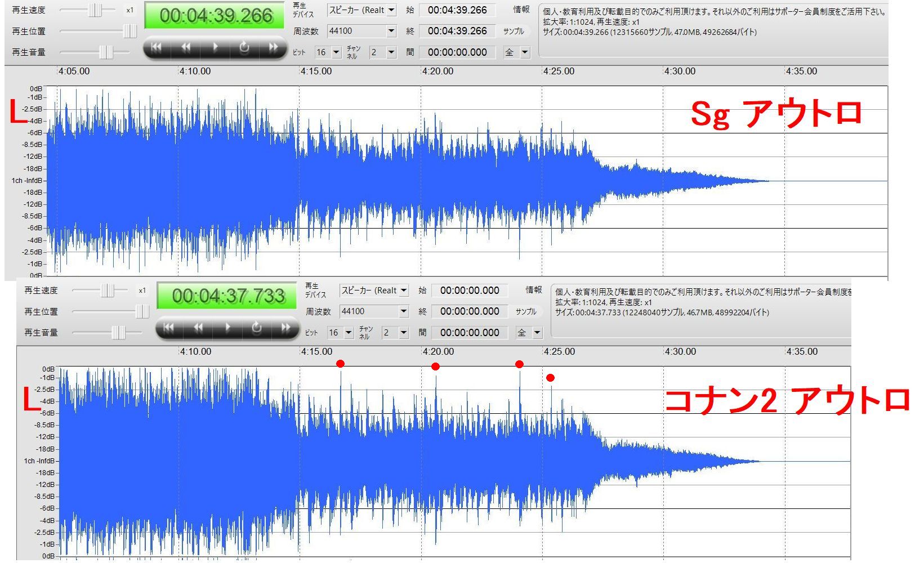The width and height of the screenshot is (924, 563).
Task: Toggle loop playback in top Sg window
Action: click(244, 48)
